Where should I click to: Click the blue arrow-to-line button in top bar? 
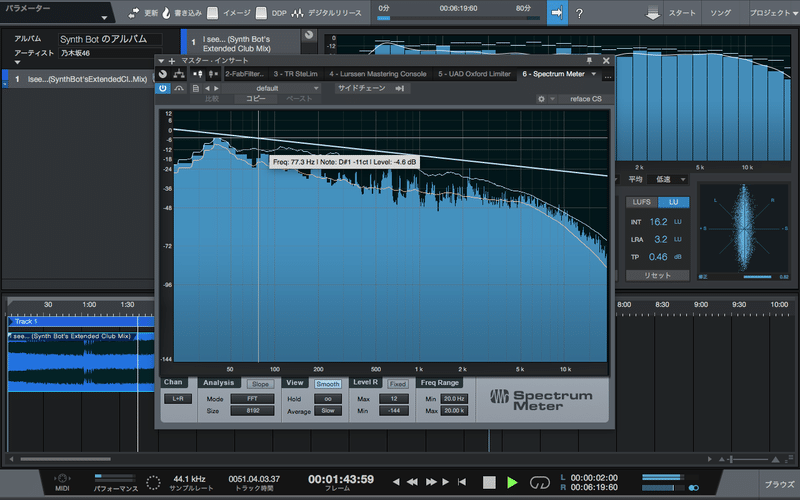(557, 13)
